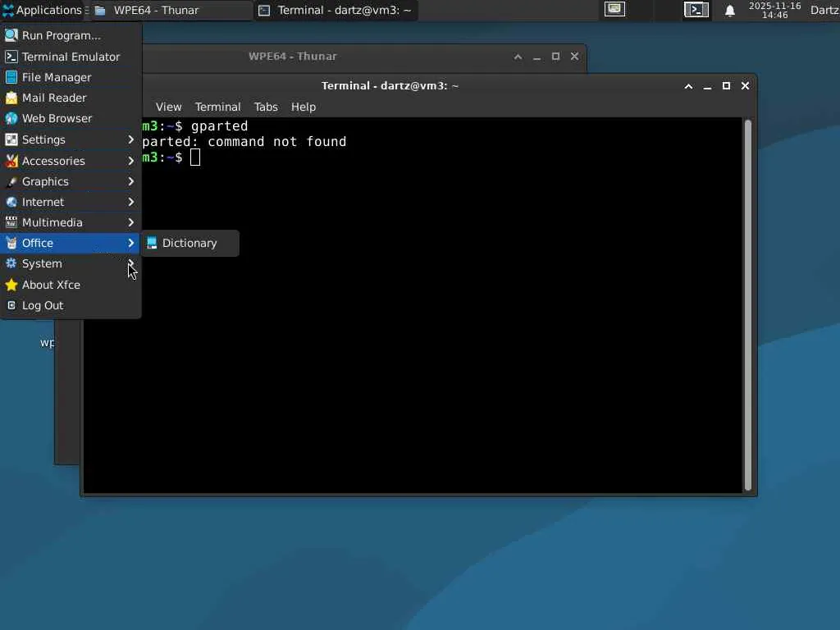
Task: Click the Internet globe icon
Action: pos(11,202)
